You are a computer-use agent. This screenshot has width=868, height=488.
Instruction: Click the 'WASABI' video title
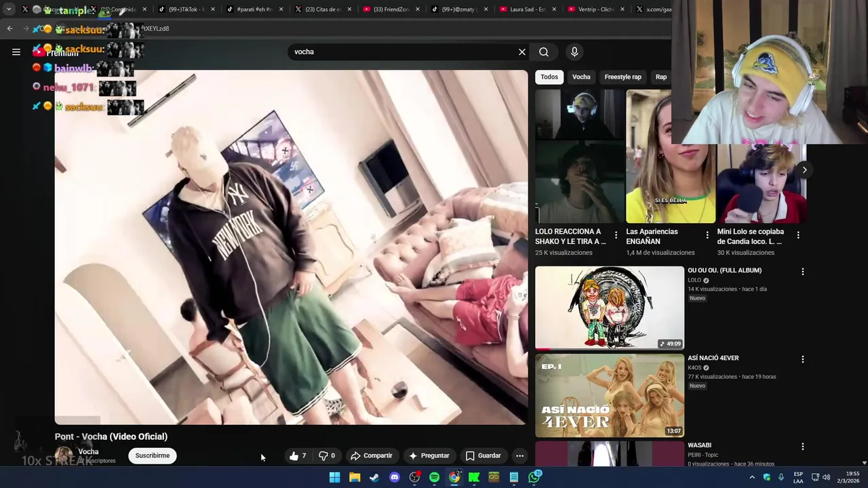699,445
